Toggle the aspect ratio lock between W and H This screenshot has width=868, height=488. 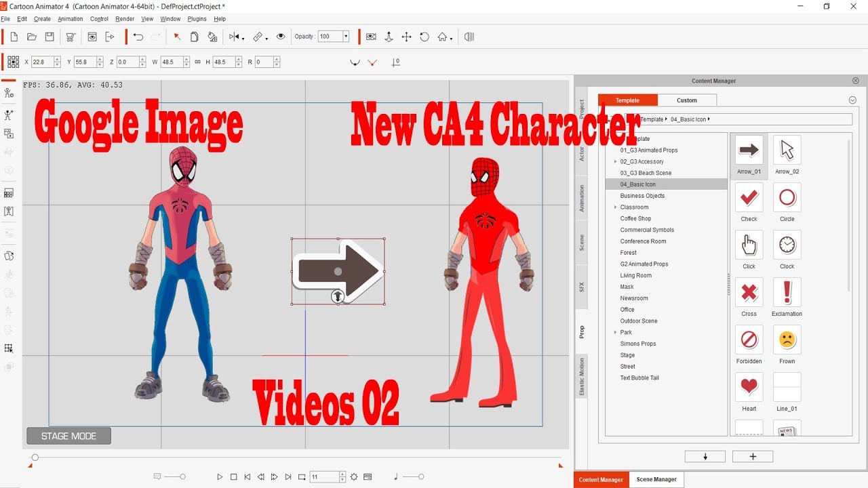(197, 62)
